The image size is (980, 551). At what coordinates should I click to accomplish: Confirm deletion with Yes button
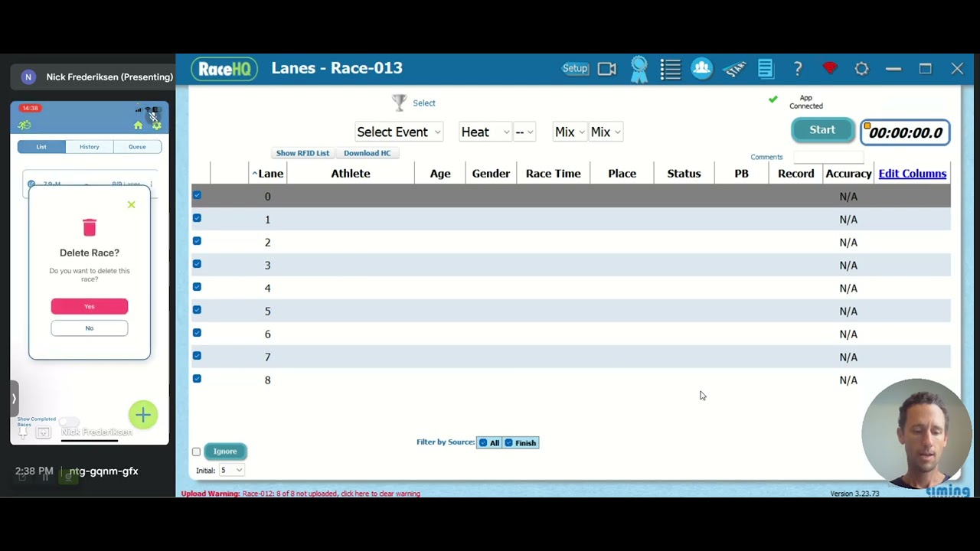(x=90, y=306)
